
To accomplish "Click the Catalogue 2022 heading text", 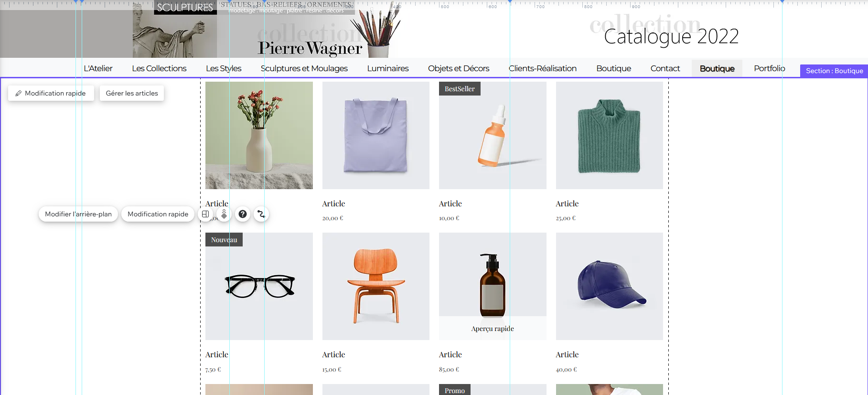I will [x=671, y=37].
